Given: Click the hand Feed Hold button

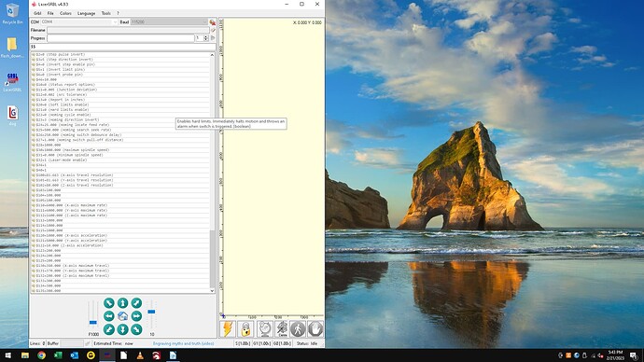Looking at the screenshot, I should [x=315, y=329].
